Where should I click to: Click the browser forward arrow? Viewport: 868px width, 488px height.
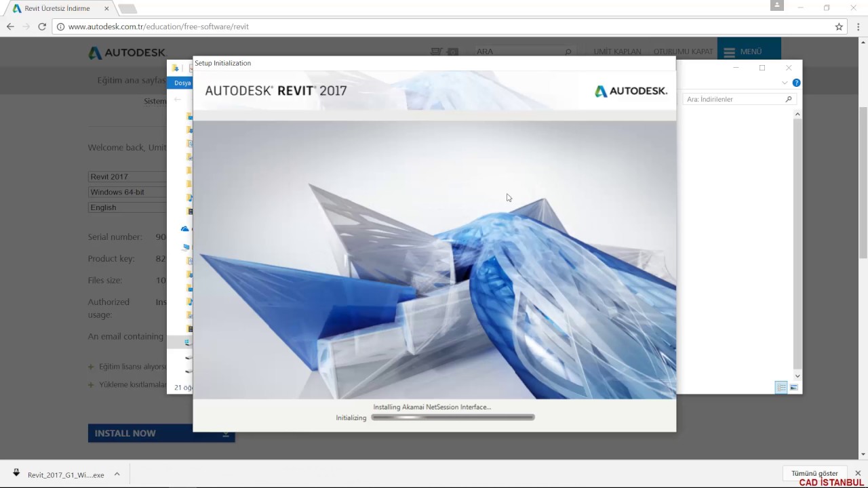click(26, 26)
